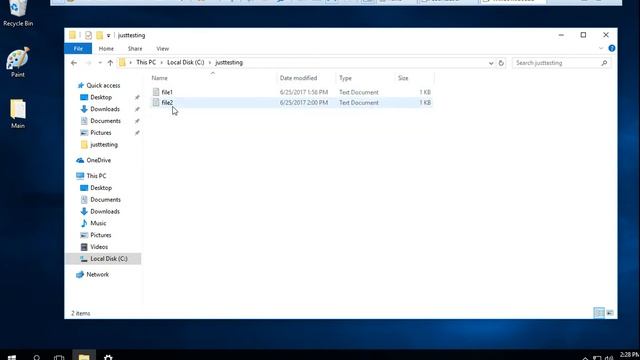Open Network in the navigation pane
Image resolution: width=640 pixels, height=360 pixels.
97,274
